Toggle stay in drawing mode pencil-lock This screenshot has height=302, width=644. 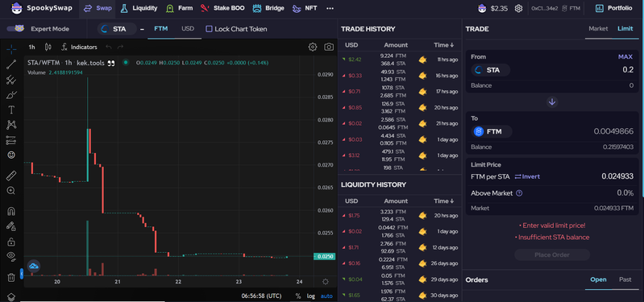(x=11, y=226)
